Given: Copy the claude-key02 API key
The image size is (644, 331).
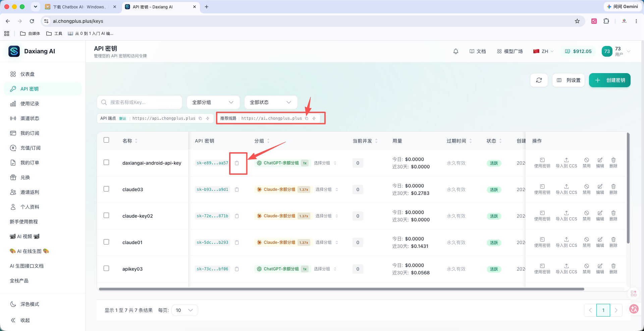Looking at the screenshot, I should click(237, 216).
